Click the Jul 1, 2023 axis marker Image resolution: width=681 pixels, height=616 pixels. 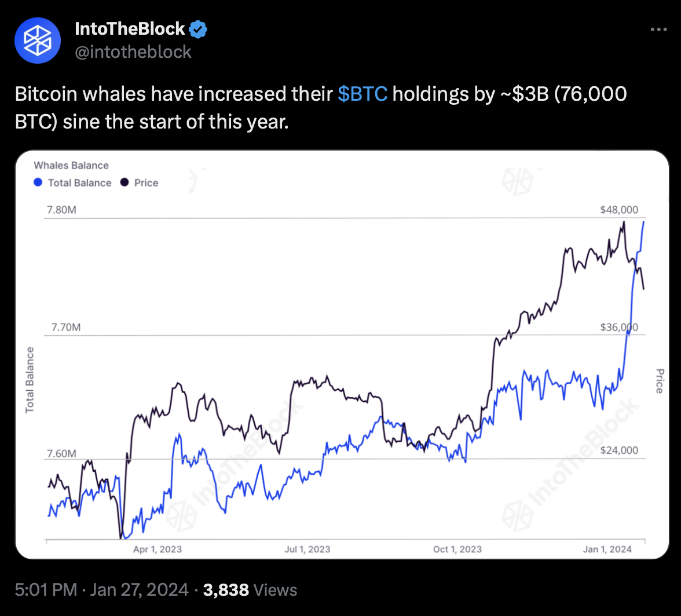pos(307,549)
